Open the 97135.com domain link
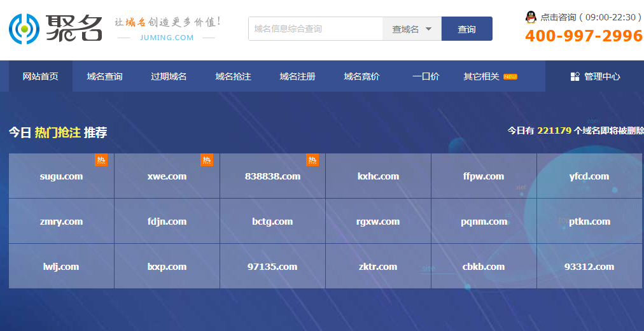Viewport: 644px width, 331px height. [272, 267]
